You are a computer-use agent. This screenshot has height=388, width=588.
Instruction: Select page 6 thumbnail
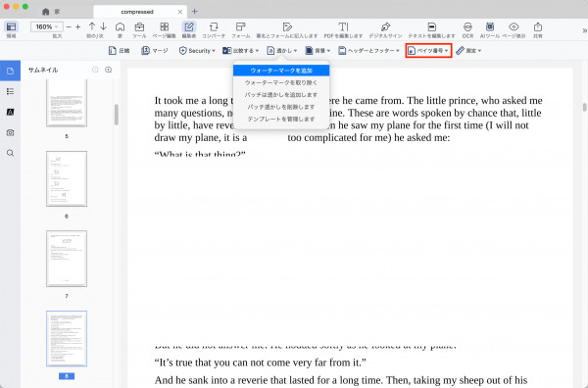(x=67, y=179)
